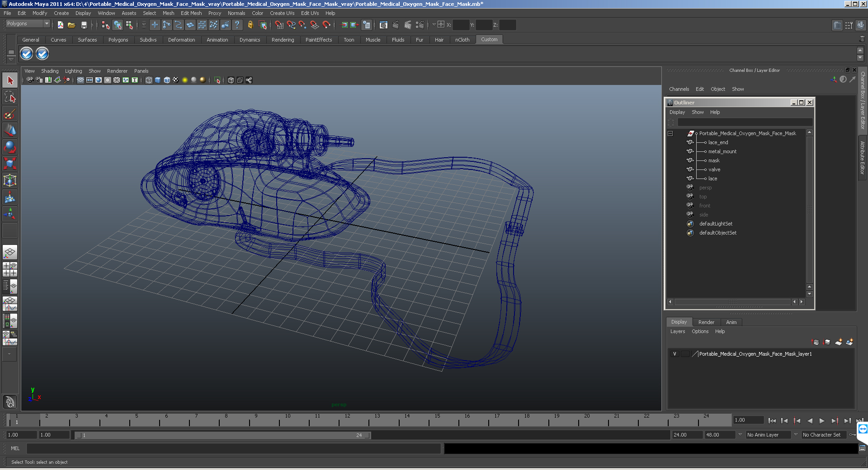Activate the Rotate tool
This screenshot has width=868, height=470.
tap(10, 147)
